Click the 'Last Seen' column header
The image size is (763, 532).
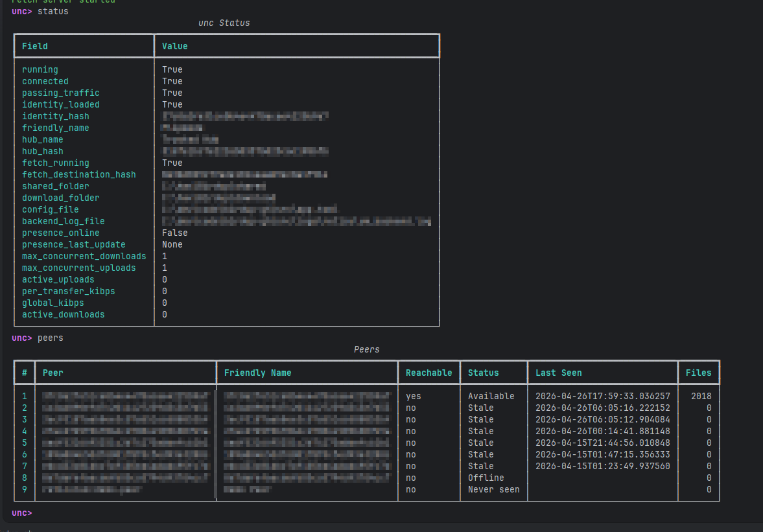pos(558,373)
